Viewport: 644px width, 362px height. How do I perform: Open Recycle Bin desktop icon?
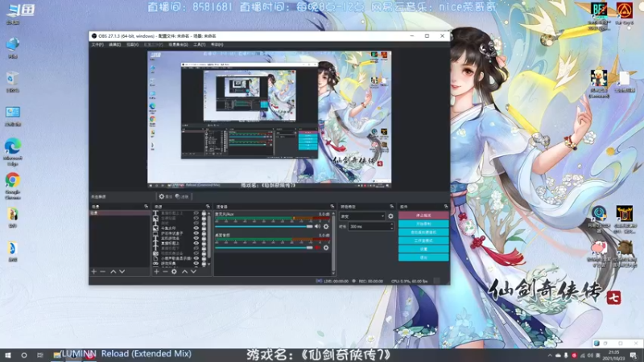pyautogui.click(x=13, y=82)
